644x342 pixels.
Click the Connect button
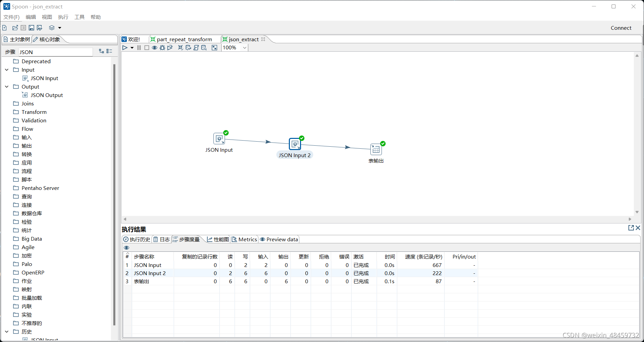[621, 28]
